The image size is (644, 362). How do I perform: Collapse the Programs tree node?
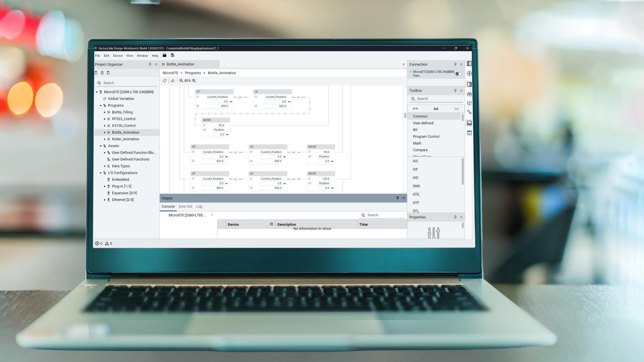pos(101,105)
